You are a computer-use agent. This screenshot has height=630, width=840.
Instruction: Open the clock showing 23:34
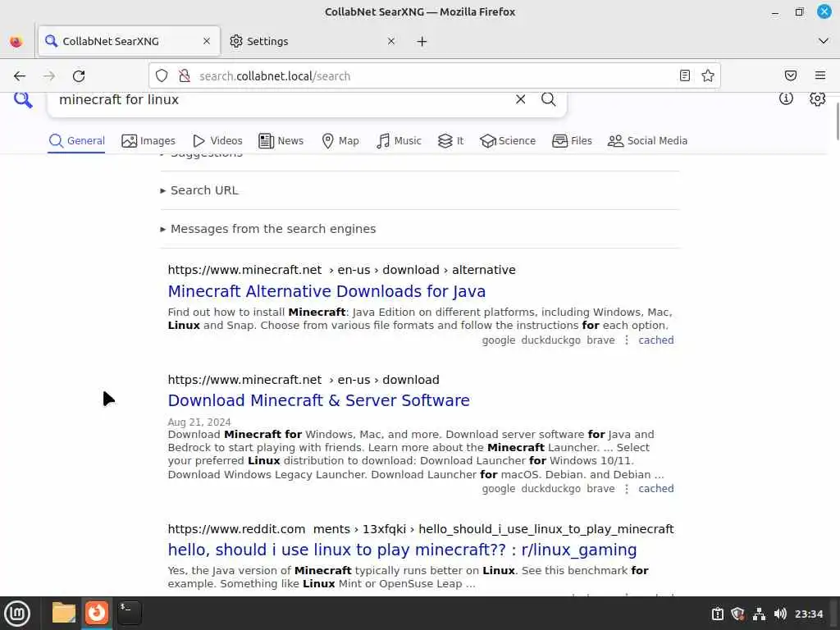[x=808, y=614]
